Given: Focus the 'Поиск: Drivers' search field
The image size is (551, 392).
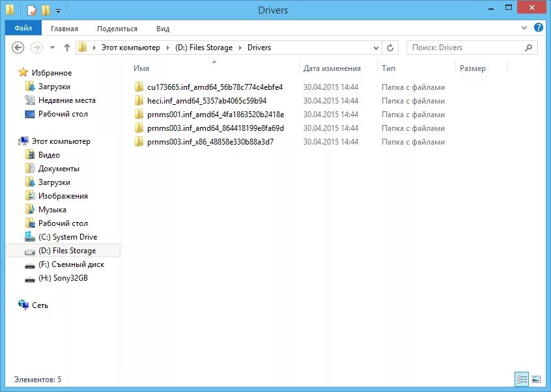Looking at the screenshot, I should click(472, 48).
